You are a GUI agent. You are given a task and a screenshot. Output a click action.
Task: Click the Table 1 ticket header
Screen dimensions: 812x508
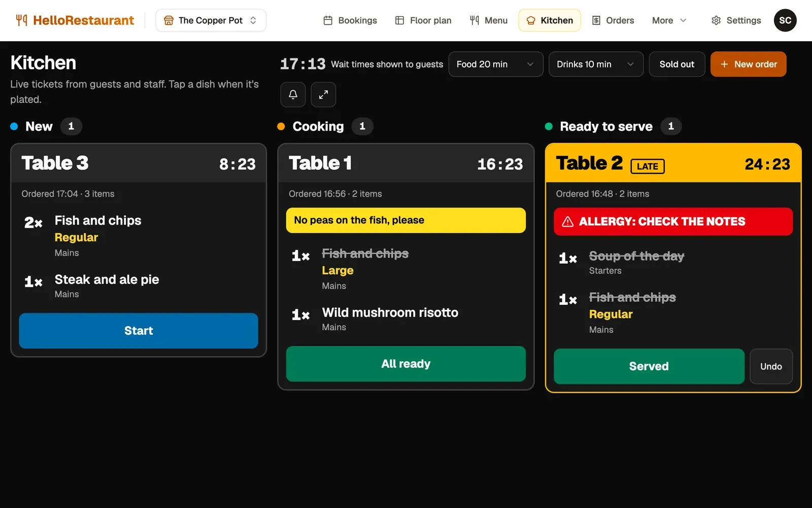[406, 164]
